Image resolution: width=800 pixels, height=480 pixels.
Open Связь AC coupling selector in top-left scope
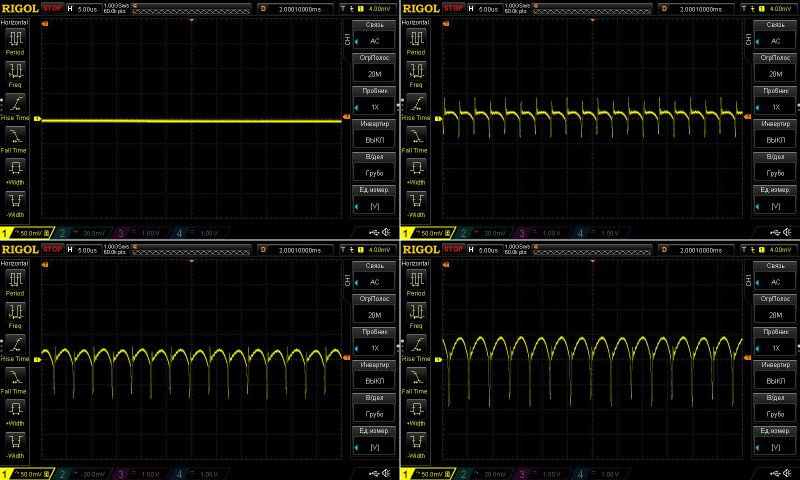click(x=375, y=36)
